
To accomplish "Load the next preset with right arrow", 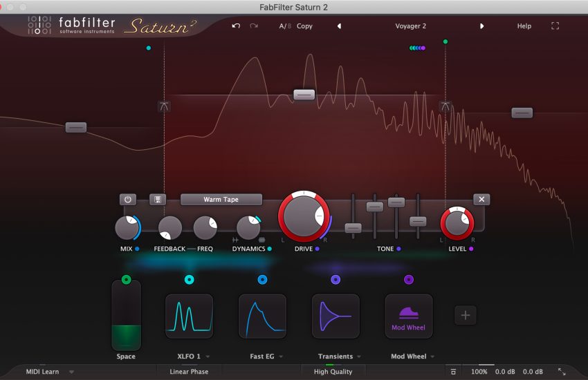I will point(482,26).
